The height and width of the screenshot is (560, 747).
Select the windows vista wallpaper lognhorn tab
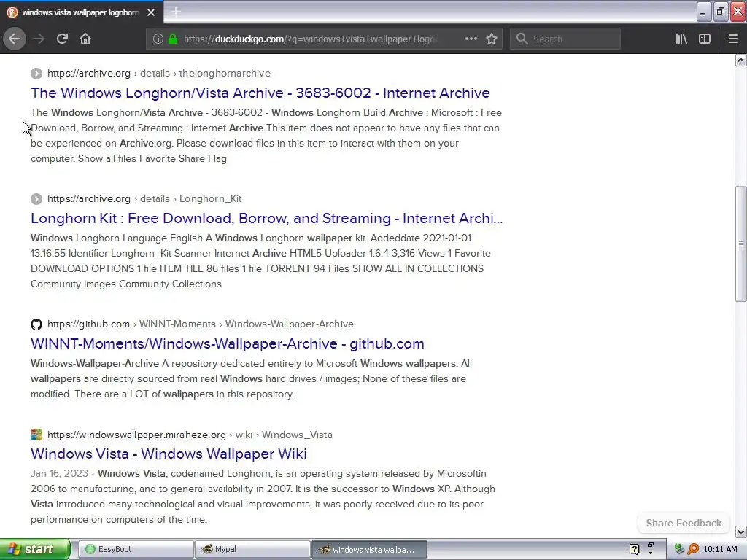[82, 12]
